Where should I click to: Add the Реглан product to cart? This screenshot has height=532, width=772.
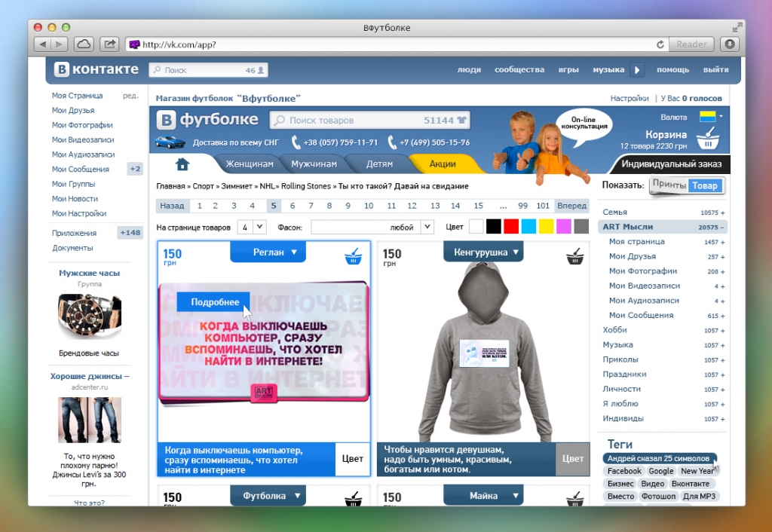click(x=353, y=256)
